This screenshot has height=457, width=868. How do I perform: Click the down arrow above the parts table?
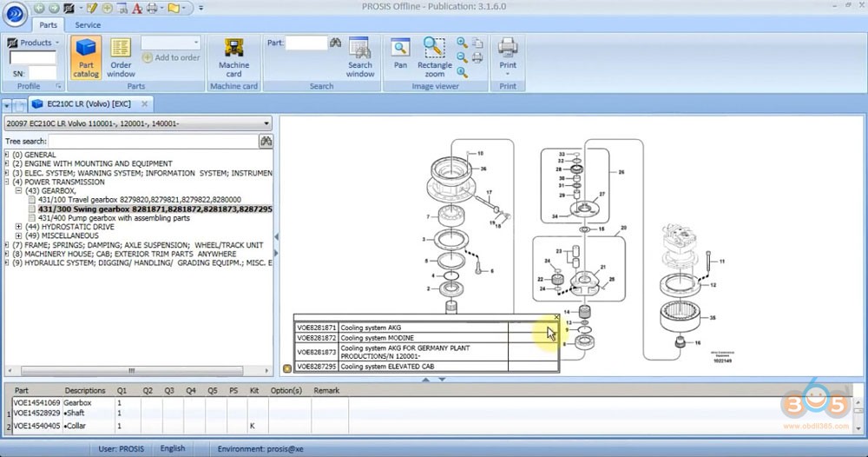tap(443, 380)
